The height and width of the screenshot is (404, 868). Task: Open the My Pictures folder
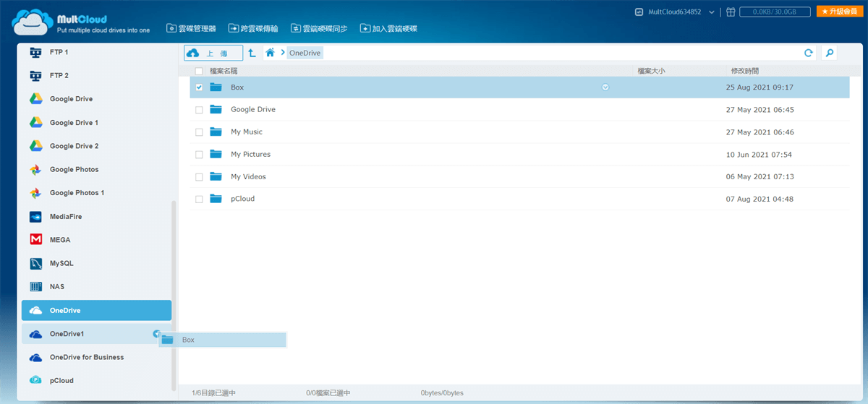click(250, 155)
